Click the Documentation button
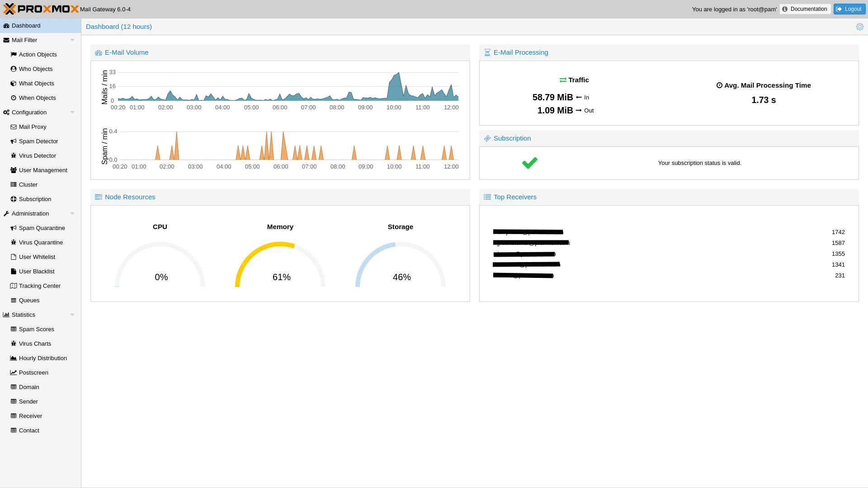 click(x=805, y=9)
